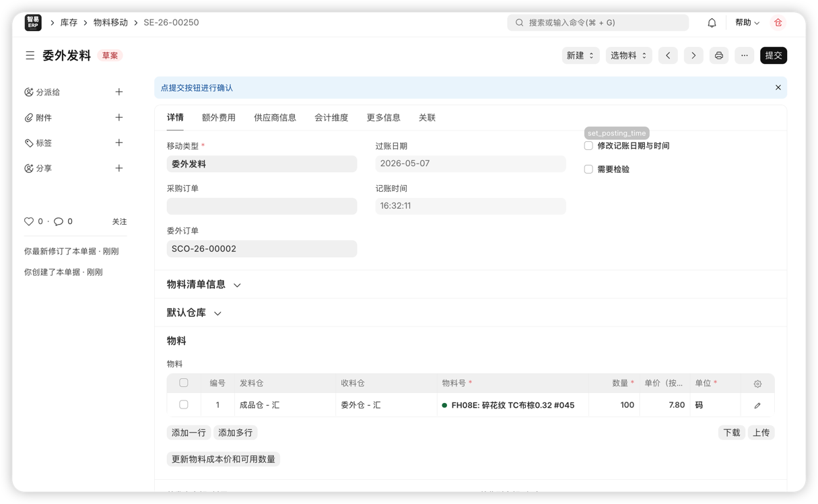
Task: Open the 关联 tab
Action: pos(427,118)
